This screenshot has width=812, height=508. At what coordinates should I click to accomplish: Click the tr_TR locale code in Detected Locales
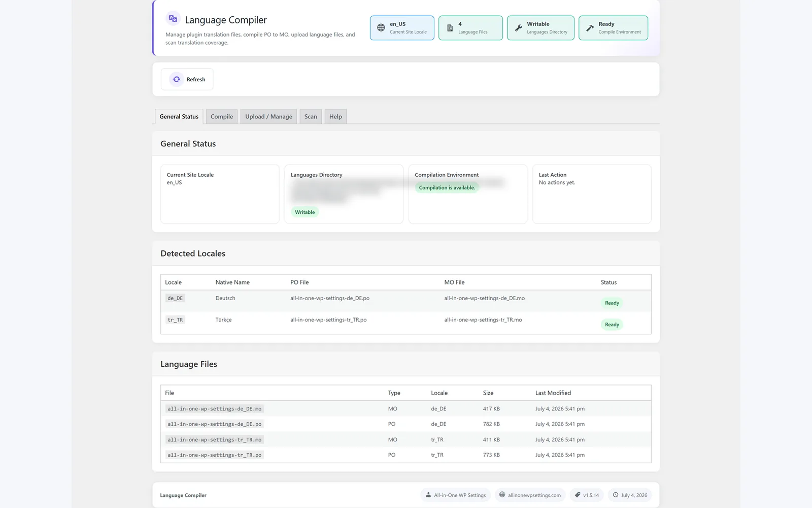tap(175, 320)
